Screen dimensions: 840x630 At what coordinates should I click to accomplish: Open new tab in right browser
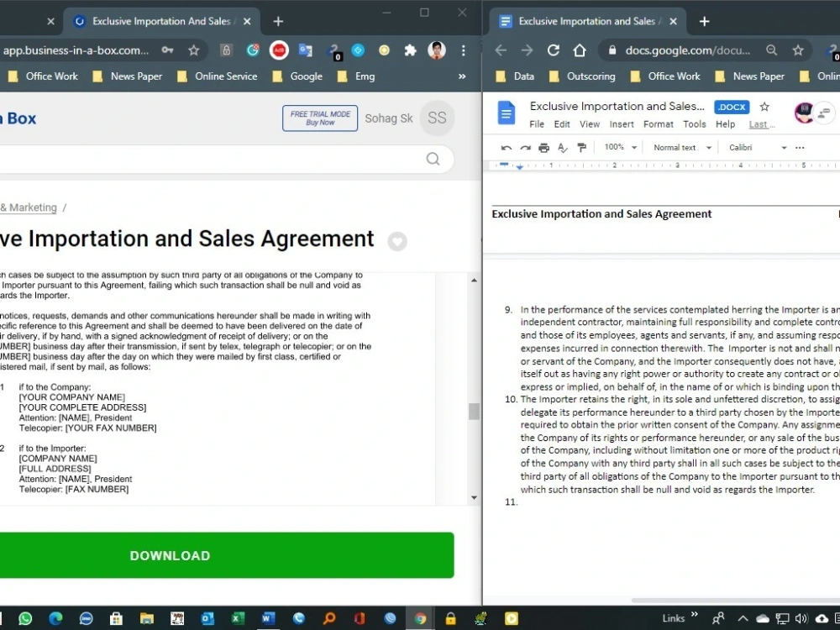click(704, 22)
